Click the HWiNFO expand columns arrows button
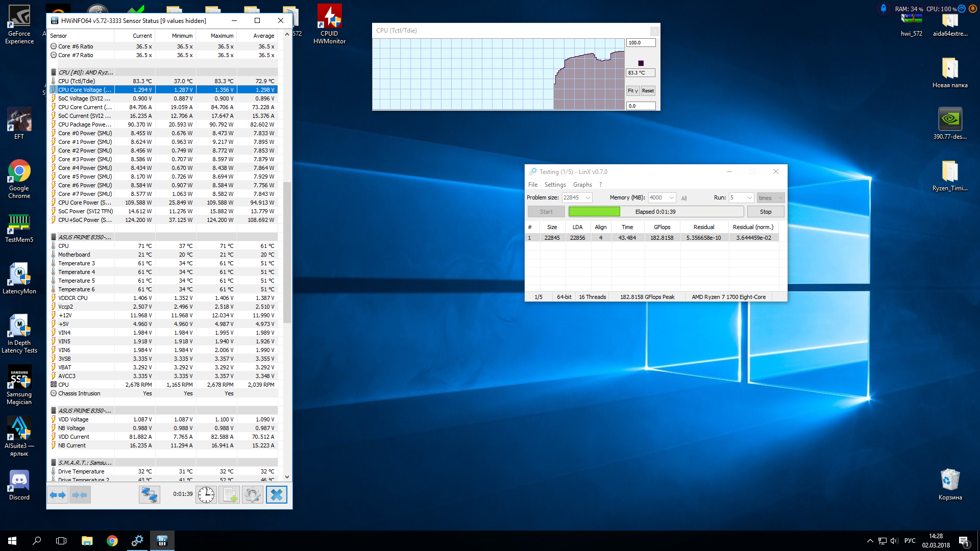980x551 pixels. pos(58,494)
